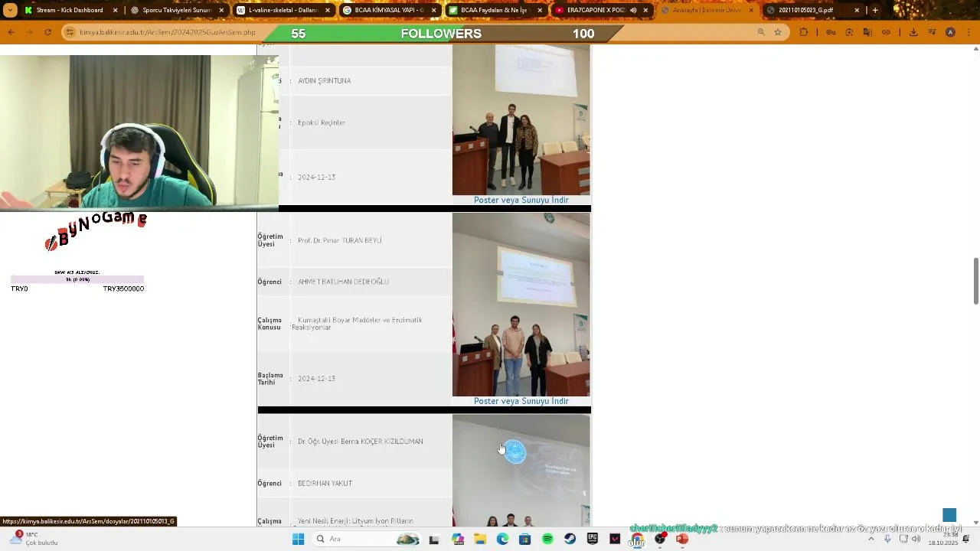Click the link chain extension icon

pyautogui.click(x=886, y=32)
